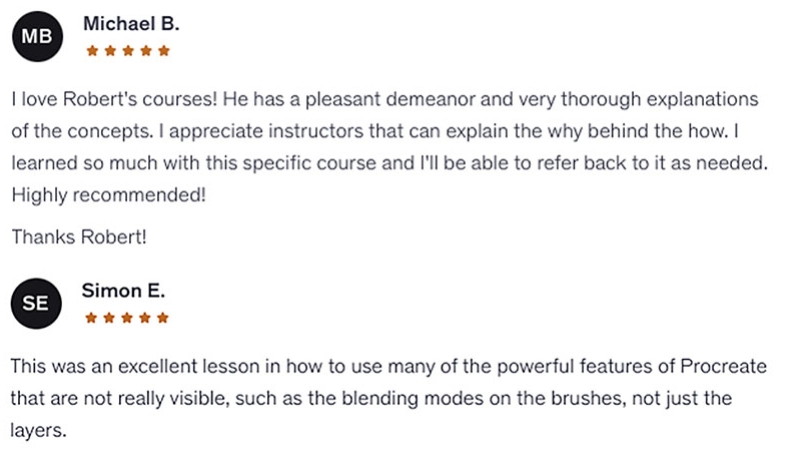Click the fourth star in Simon E.'s rating
The height and width of the screenshot is (457, 794).
pyautogui.click(x=144, y=319)
